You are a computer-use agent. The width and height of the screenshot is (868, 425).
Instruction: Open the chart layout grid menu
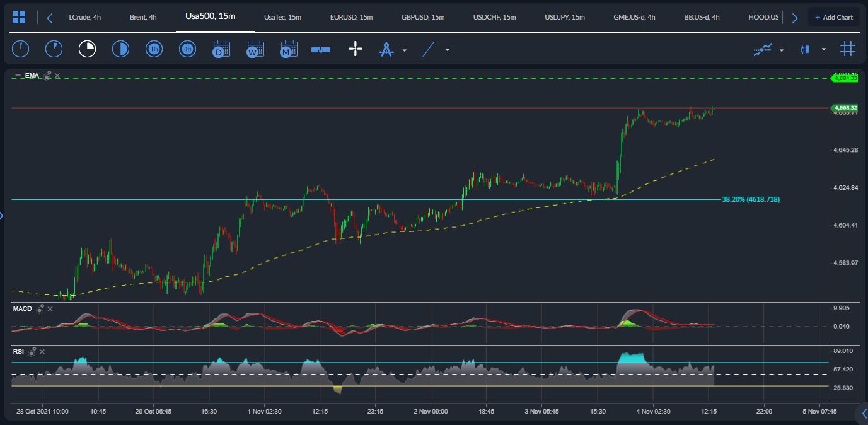pos(19,17)
